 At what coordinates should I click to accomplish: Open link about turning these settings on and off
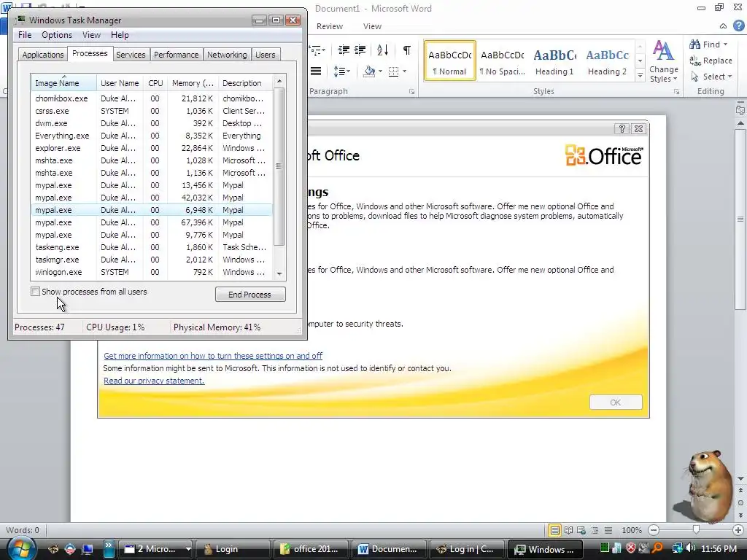[213, 356]
